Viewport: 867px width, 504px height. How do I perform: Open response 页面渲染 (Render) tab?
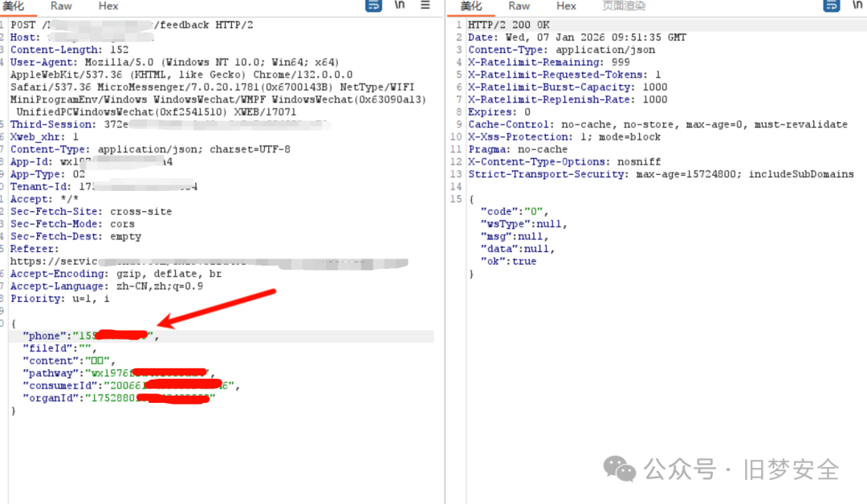624,6
